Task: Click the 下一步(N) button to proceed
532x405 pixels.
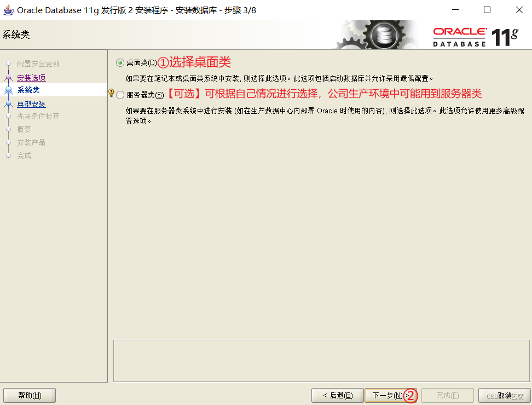Action: [390, 395]
